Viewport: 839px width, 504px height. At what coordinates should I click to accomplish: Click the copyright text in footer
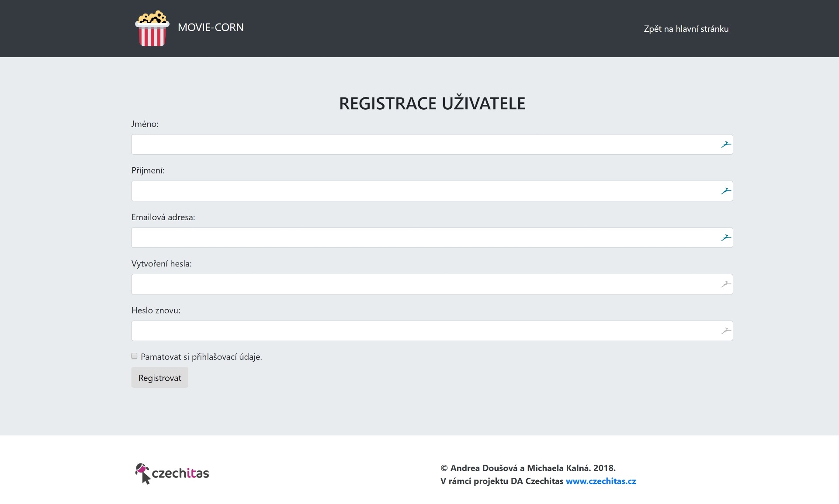[x=528, y=468]
